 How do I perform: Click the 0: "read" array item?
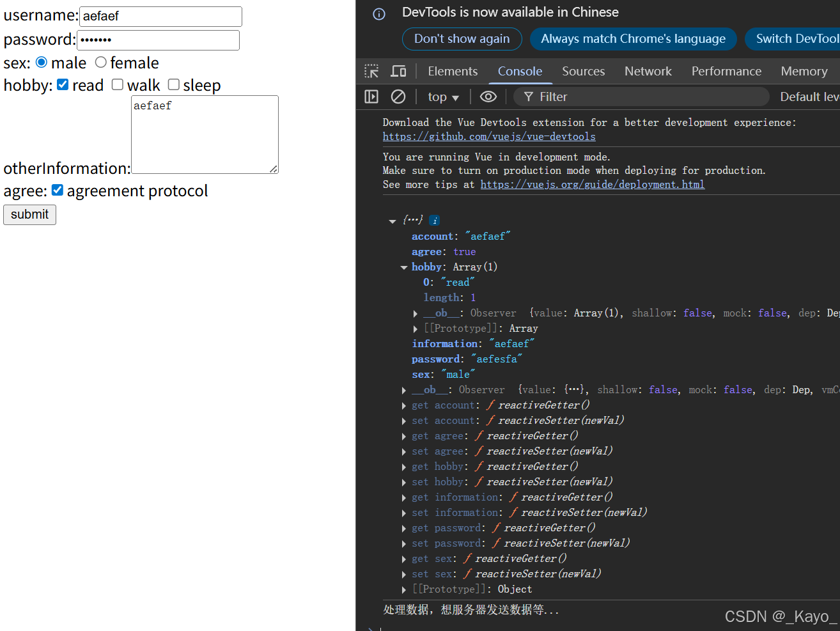449,283
